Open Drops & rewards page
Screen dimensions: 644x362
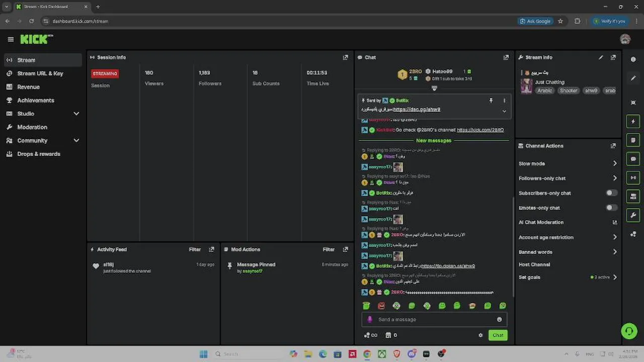pyautogui.click(x=43, y=154)
